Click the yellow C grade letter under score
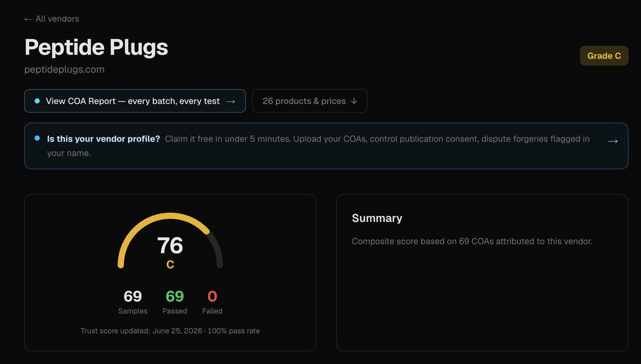The height and width of the screenshot is (364, 641). point(170,264)
